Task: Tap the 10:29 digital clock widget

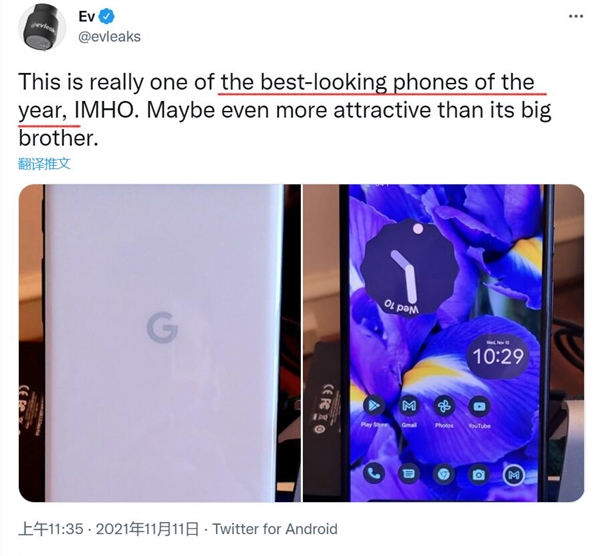Action: pyautogui.click(x=498, y=356)
